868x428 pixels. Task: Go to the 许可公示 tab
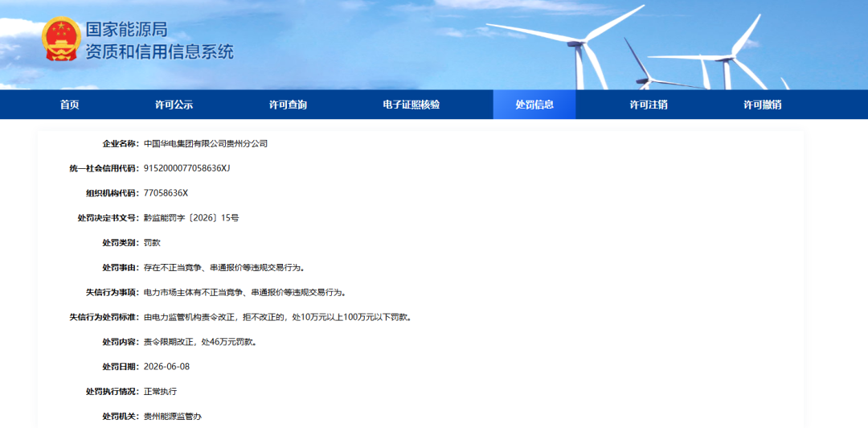pos(174,105)
